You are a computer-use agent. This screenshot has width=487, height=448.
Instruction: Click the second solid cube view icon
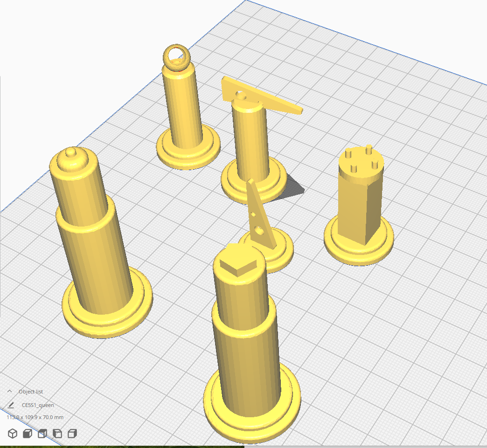pos(27,433)
